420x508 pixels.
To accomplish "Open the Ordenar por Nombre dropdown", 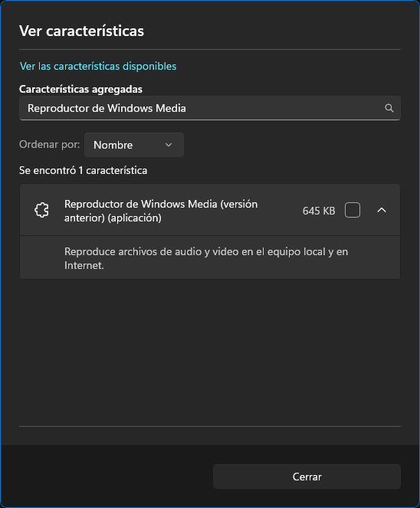I will pos(134,145).
